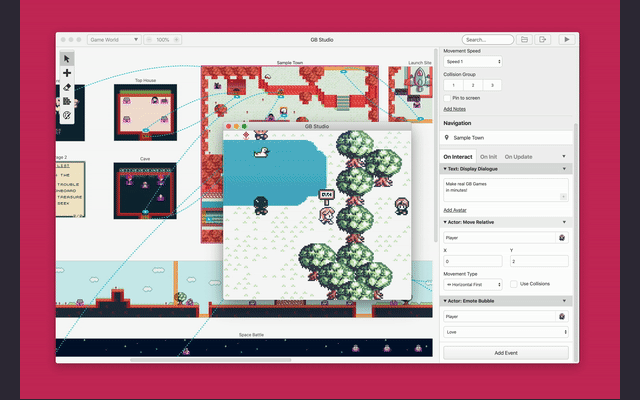Viewport: 640px width, 400px height.
Task: Pick the Add (plus) tool
Action: (67, 73)
